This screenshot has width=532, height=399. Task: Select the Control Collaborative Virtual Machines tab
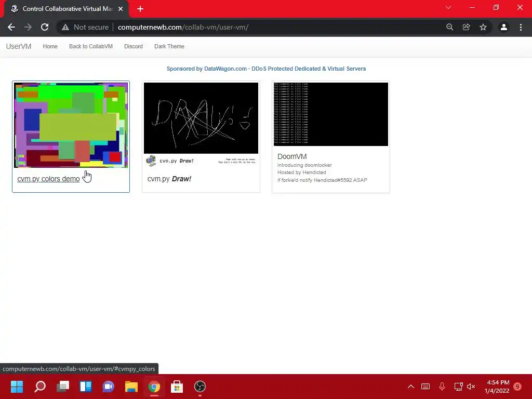pyautogui.click(x=66, y=9)
